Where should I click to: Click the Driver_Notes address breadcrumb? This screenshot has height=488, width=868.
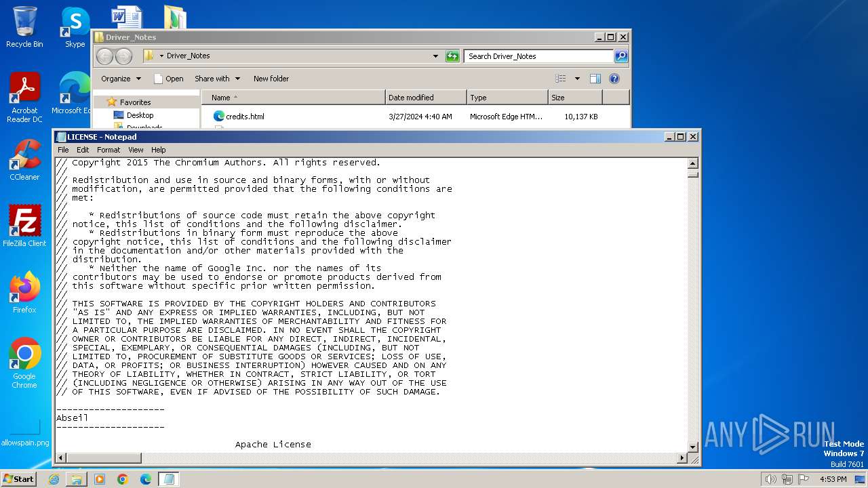[188, 56]
